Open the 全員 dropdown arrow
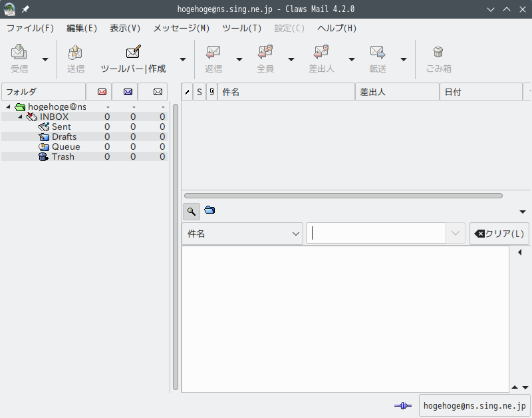This screenshot has height=418, width=532. click(291, 59)
